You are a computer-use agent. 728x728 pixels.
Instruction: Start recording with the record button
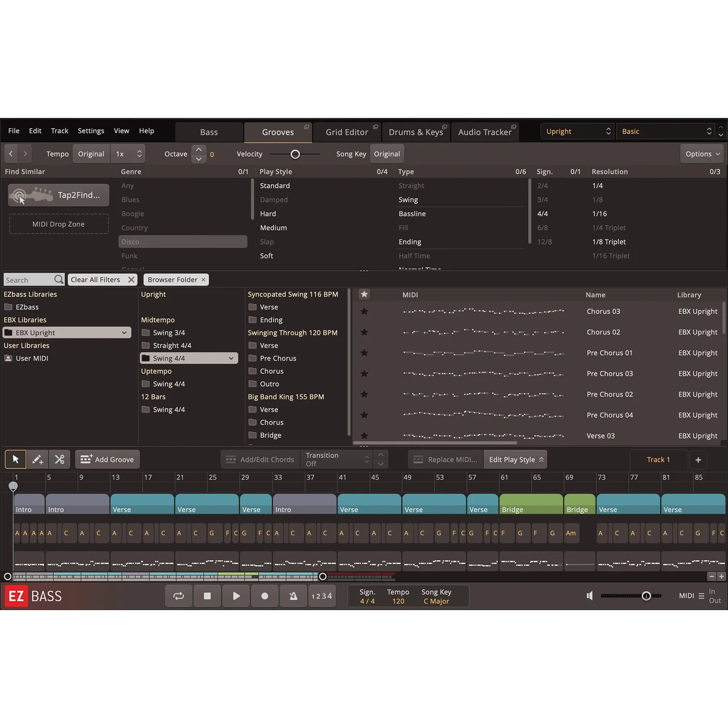coord(265,596)
